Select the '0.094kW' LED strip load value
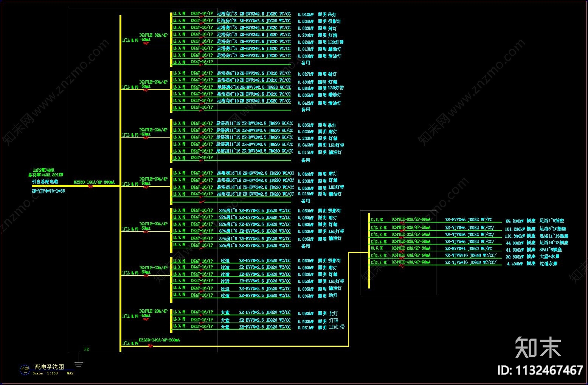588x385 pixels. (x=306, y=89)
